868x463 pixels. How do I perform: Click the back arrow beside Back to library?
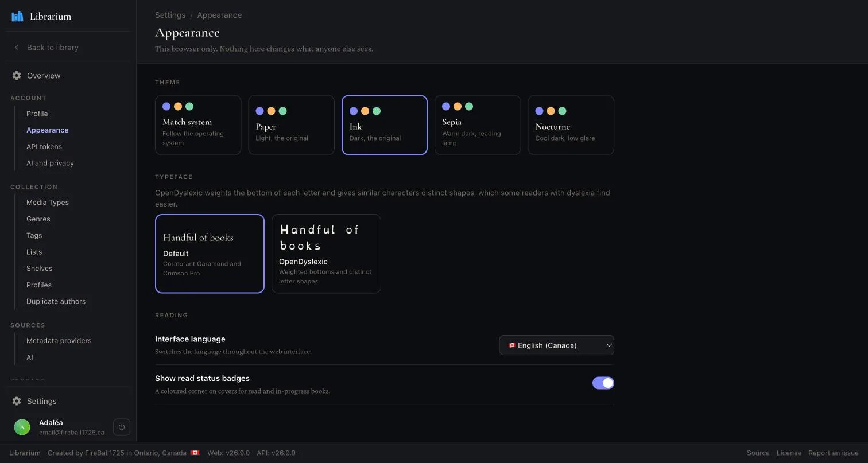point(17,48)
